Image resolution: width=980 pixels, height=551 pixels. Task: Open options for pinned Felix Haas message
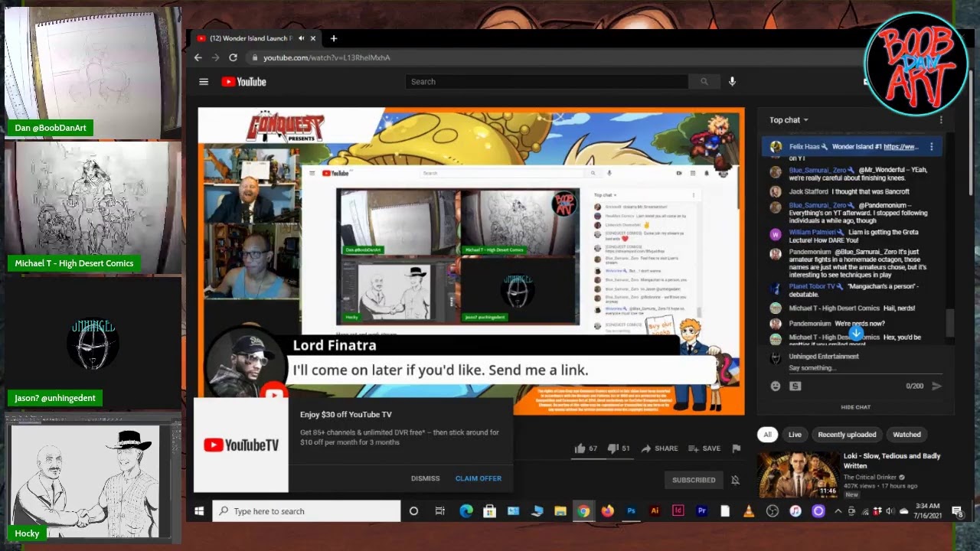coord(932,147)
